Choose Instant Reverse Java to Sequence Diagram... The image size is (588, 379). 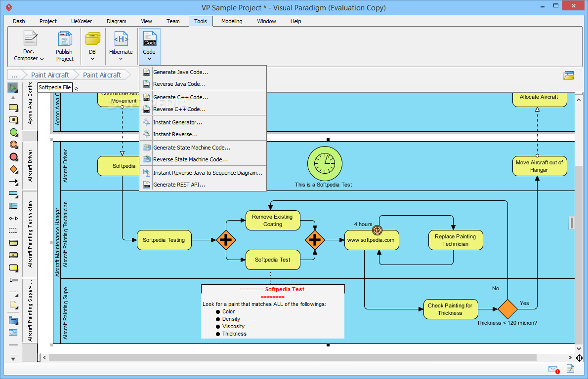(x=203, y=173)
